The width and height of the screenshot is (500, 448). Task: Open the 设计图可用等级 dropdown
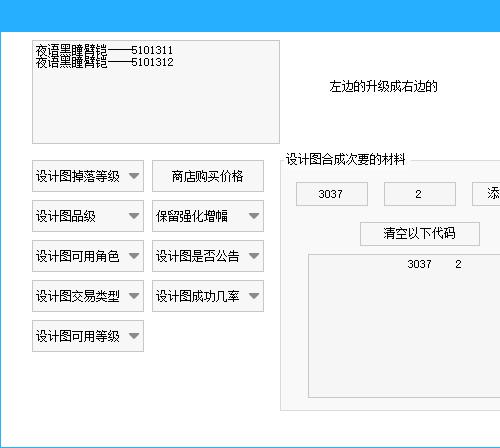88,336
